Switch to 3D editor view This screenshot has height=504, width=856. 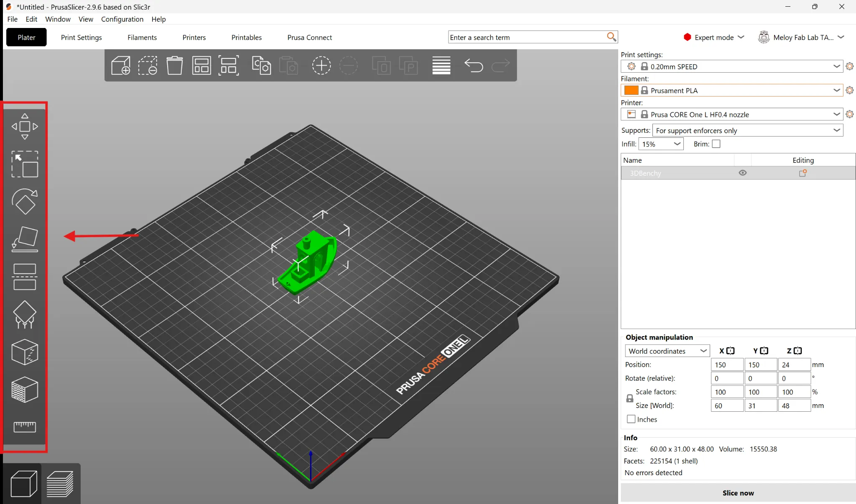pos(23,484)
